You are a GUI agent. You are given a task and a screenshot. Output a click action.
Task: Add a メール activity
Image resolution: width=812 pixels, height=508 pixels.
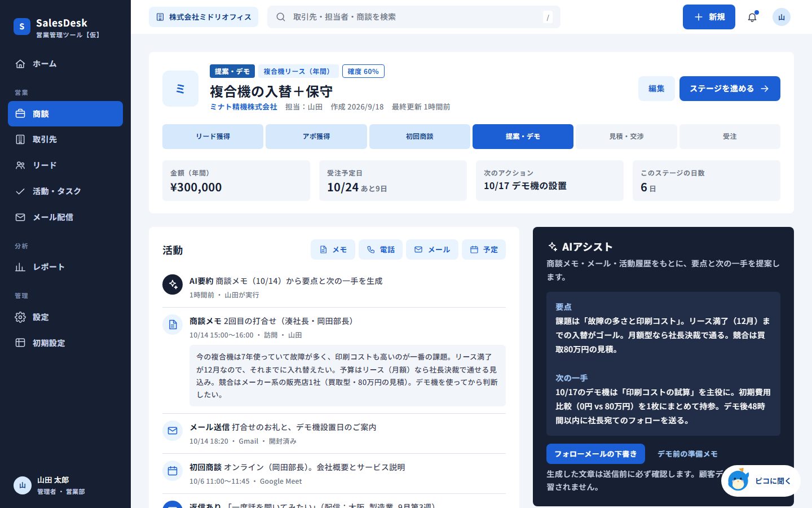coord(432,249)
